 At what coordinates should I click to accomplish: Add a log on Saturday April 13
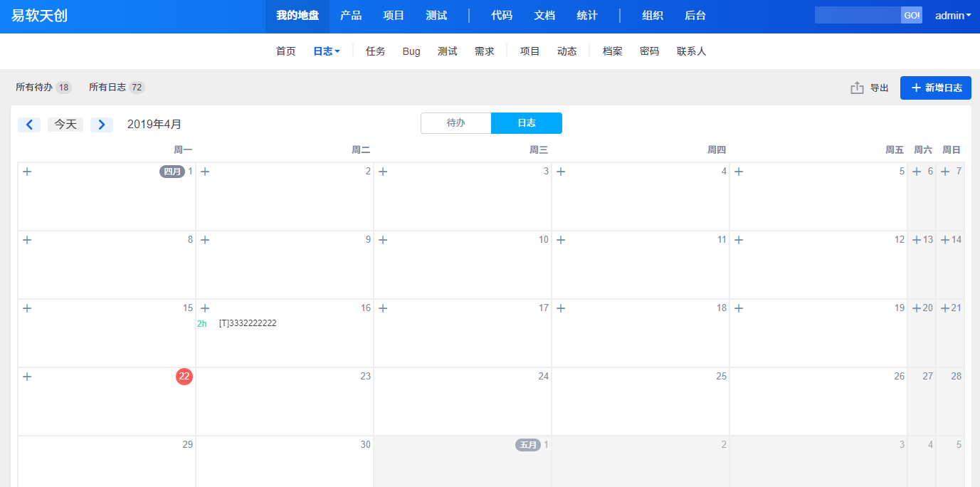coord(917,240)
